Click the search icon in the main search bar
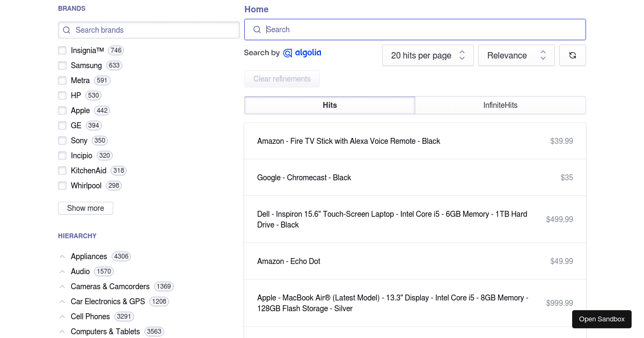The width and height of the screenshot is (644, 338). (257, 30)
